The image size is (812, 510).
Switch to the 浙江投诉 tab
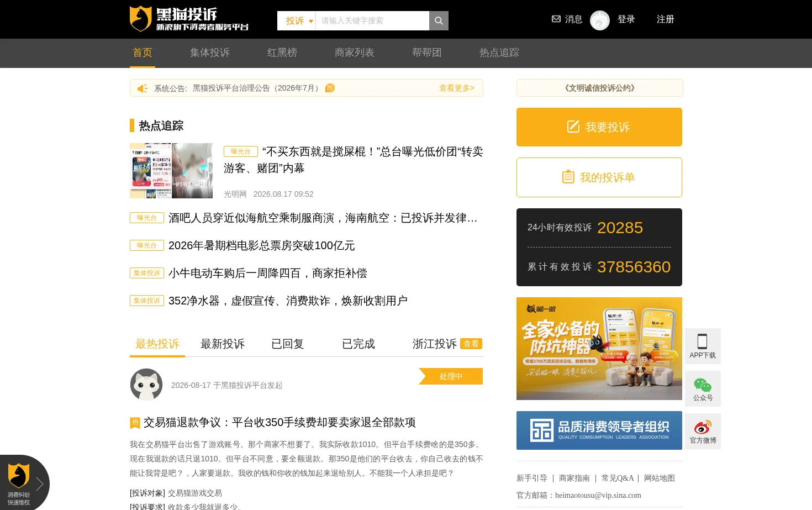point(435,344)
